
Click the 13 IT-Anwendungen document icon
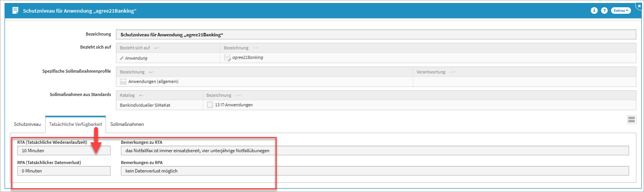210,105
